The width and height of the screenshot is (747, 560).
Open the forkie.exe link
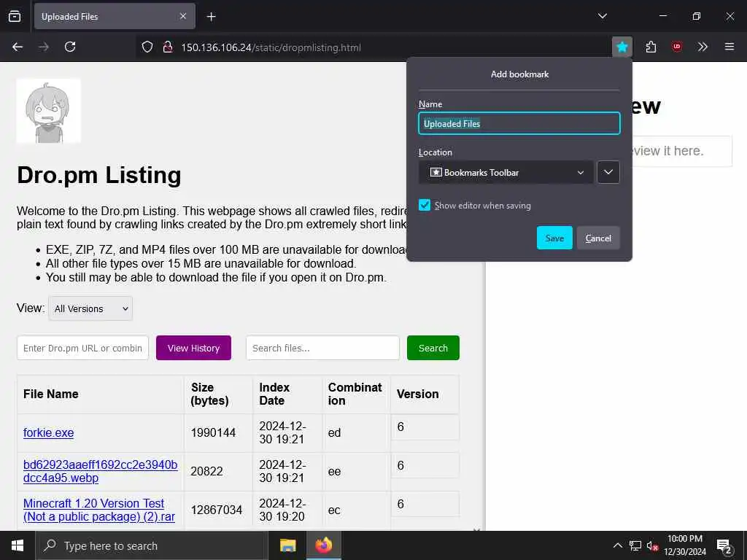[49, 433]
